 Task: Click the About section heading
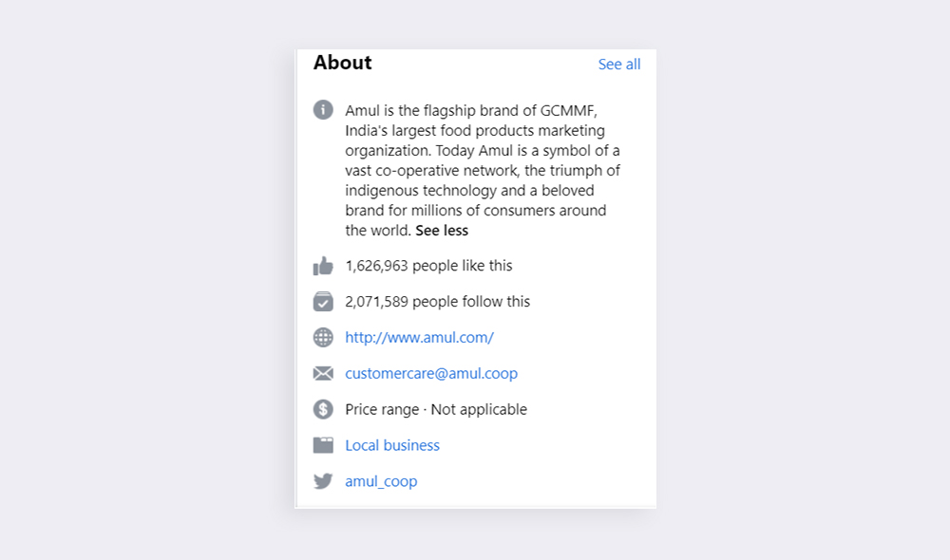[343, 63]
